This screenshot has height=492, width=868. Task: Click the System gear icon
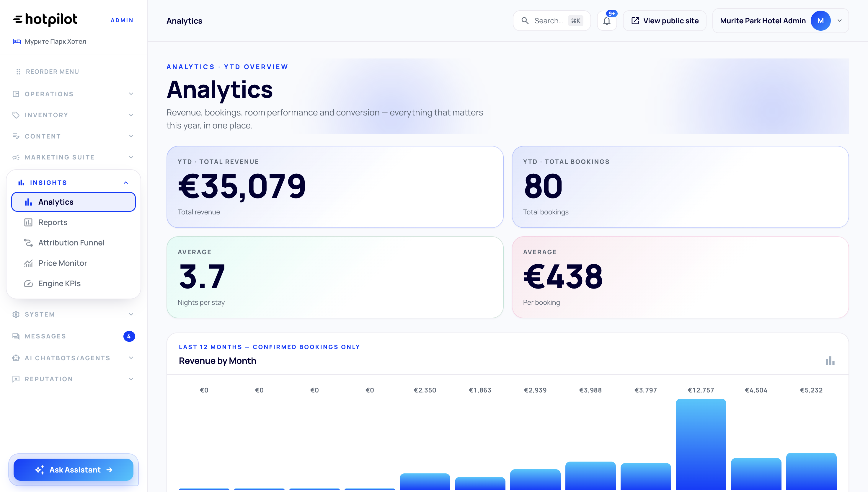[x=16, y=314]
